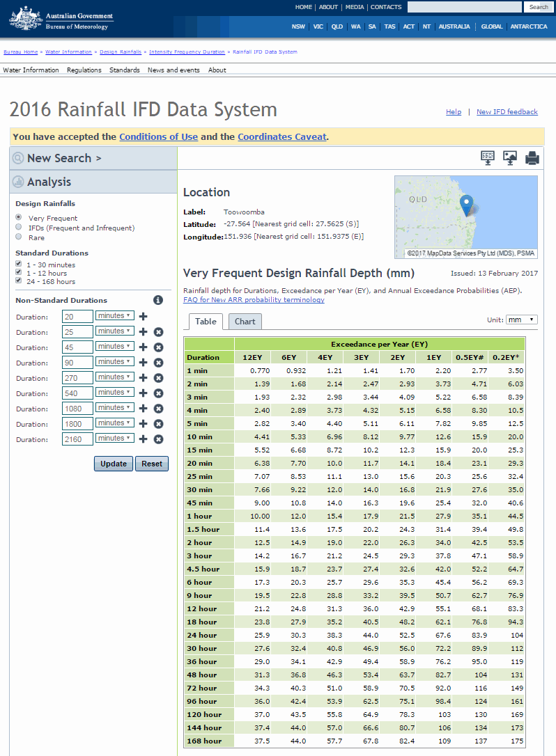Click the Analysis chart icon
The height and width of the screenshot is (756, 556).
click(x=18, y=182)
